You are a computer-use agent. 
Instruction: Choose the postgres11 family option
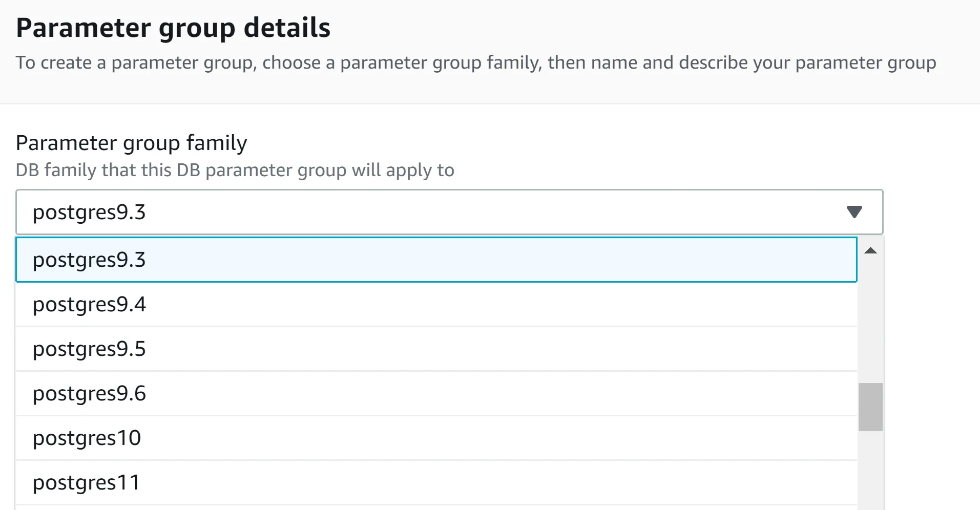click(x=435, y=482)
